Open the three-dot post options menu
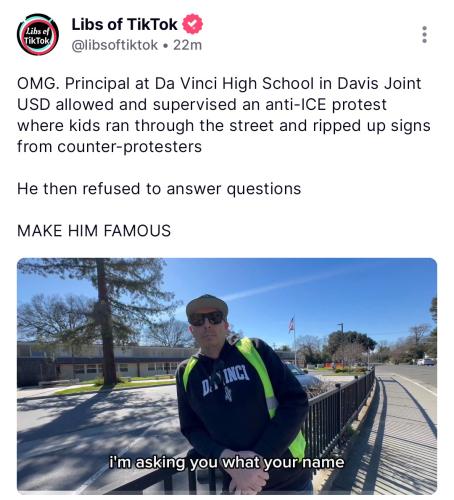 424,34
